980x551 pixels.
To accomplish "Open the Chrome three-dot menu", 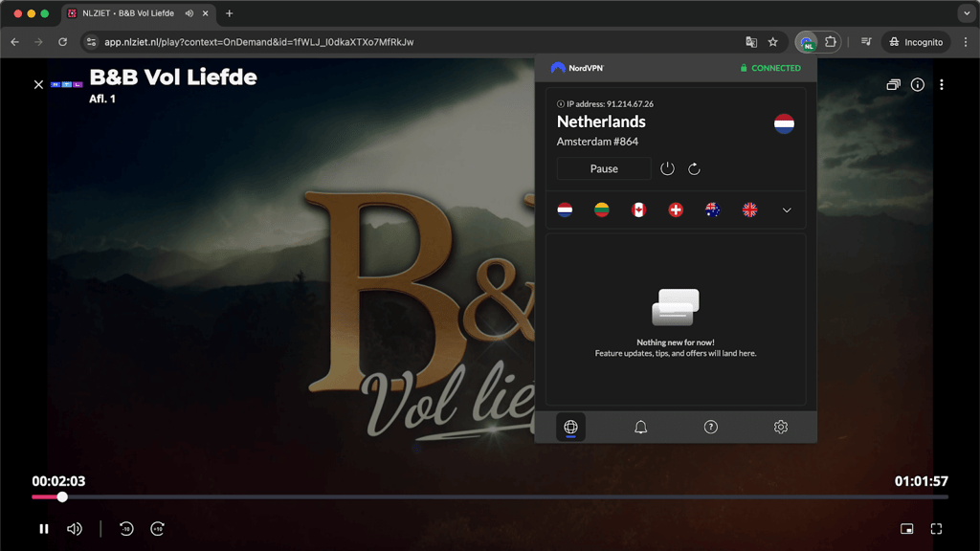I will coord(966,42).
